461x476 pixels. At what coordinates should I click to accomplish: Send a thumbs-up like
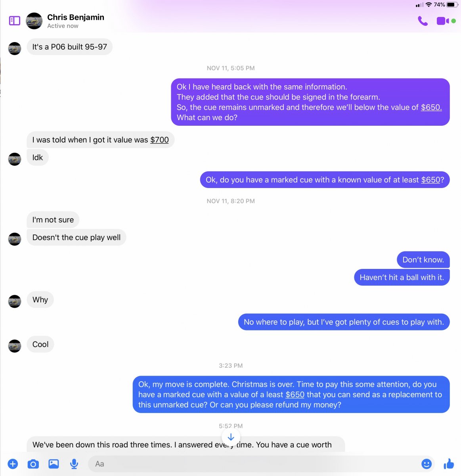449,463
